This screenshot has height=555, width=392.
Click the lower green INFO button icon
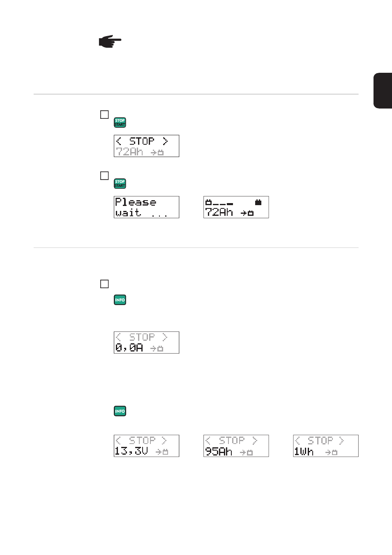(x=120, y=411)
